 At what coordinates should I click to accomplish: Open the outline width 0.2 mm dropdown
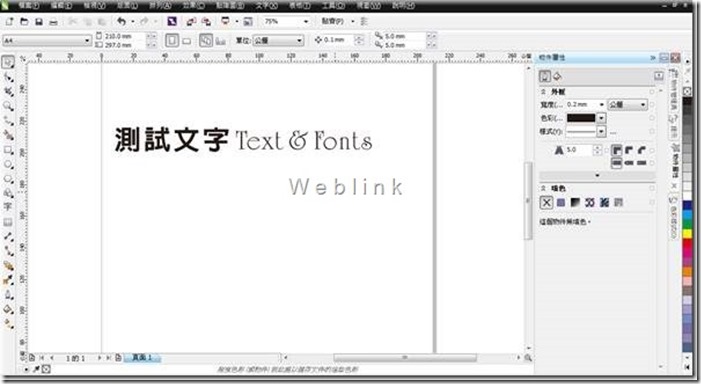[602, 105]
